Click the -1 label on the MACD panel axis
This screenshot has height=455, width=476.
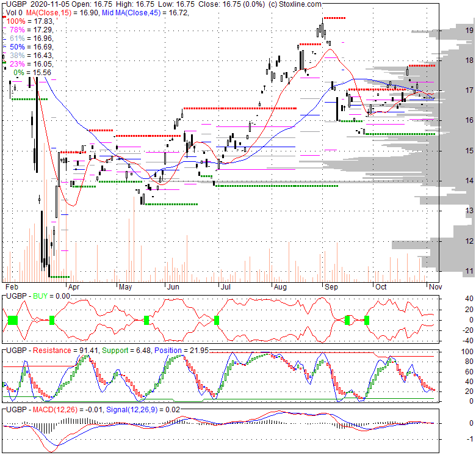[x=470, y=439]
